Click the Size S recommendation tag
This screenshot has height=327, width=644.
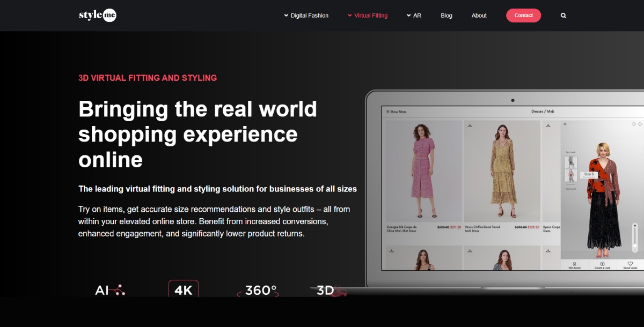[589, 174]
